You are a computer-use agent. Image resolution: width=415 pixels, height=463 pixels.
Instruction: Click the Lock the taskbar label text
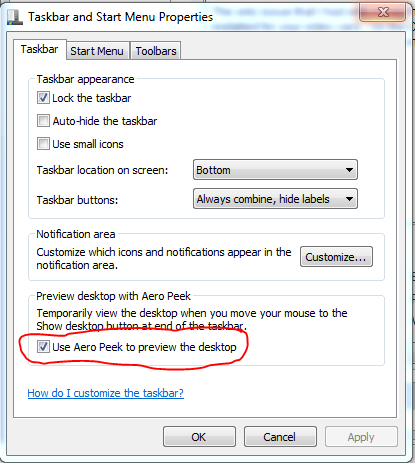point(92,98)
